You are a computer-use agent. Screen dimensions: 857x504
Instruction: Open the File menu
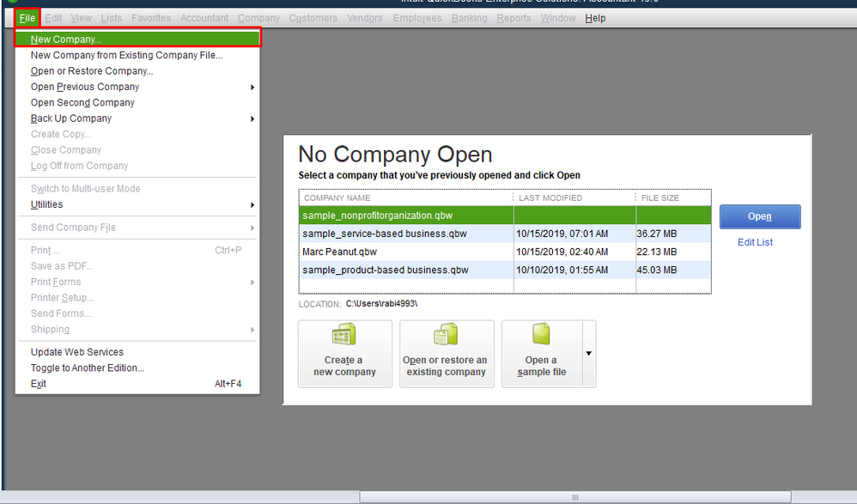pos(27,18)
